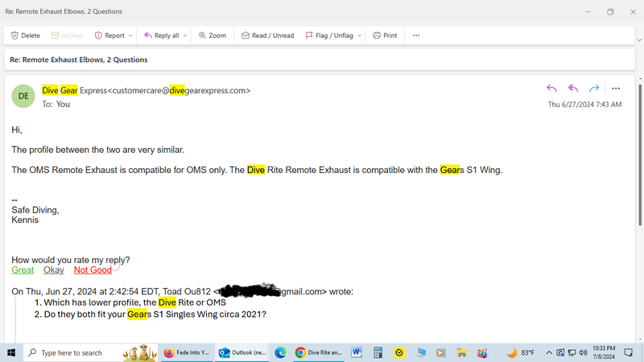Switch to Firefox Fade Into You taskbar item

(187, 352)
